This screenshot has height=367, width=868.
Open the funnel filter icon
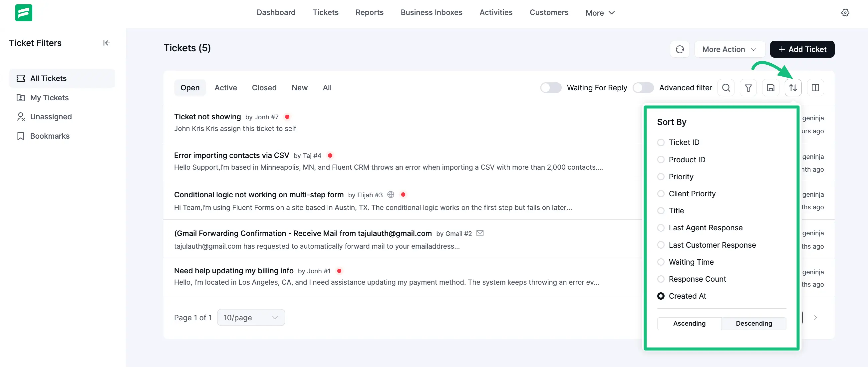tap(748, 88)
